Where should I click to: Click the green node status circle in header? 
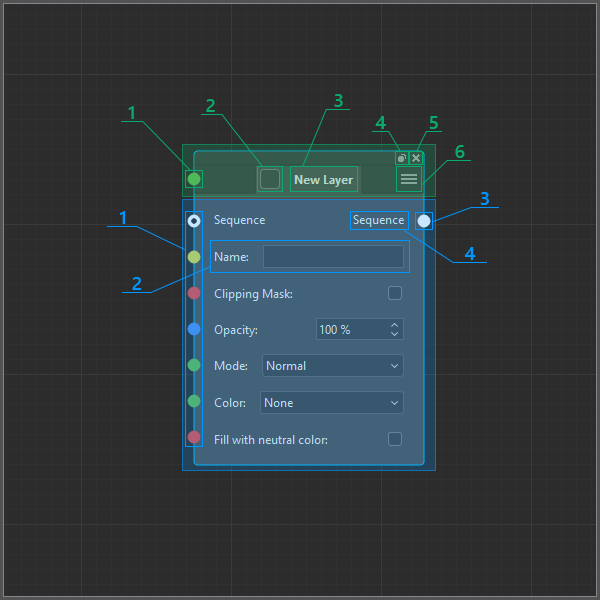coord(194,179)
